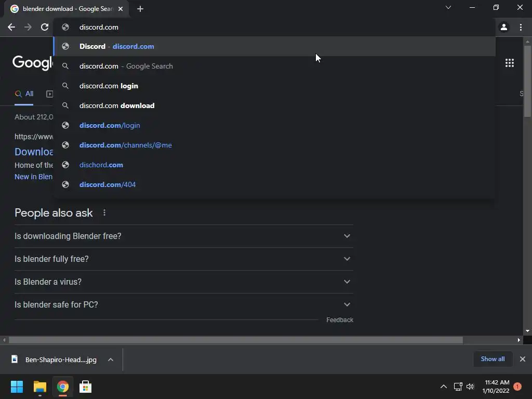Open the Google apps grid

[510, 63]
